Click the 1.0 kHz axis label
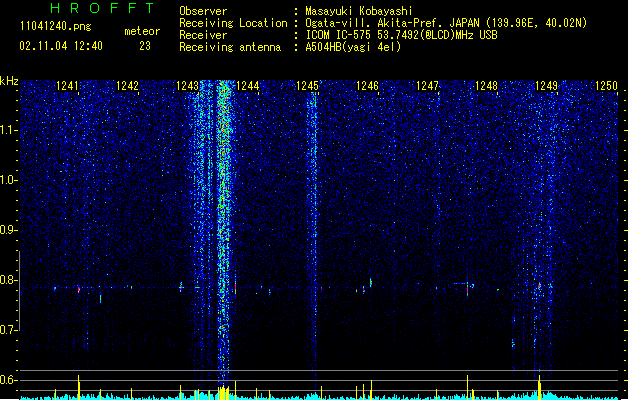This screenshot has height=400, width=629. 9,180
